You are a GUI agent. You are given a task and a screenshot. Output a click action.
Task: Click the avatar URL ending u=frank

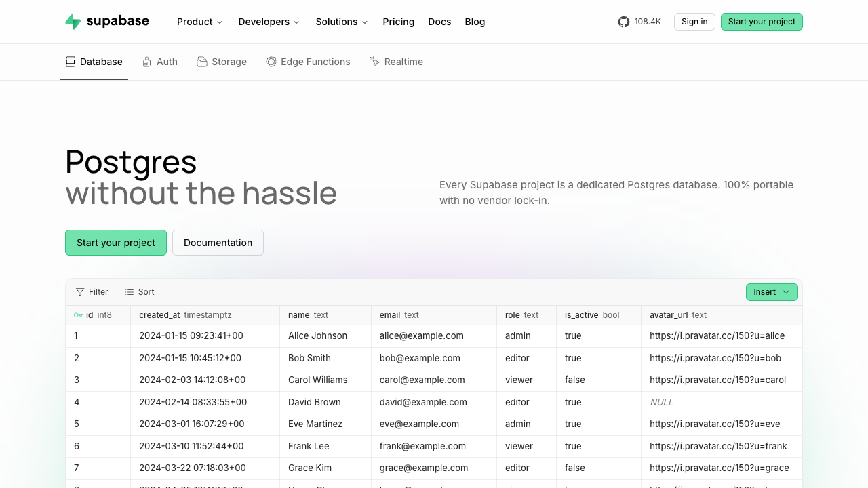click(718, 446)
